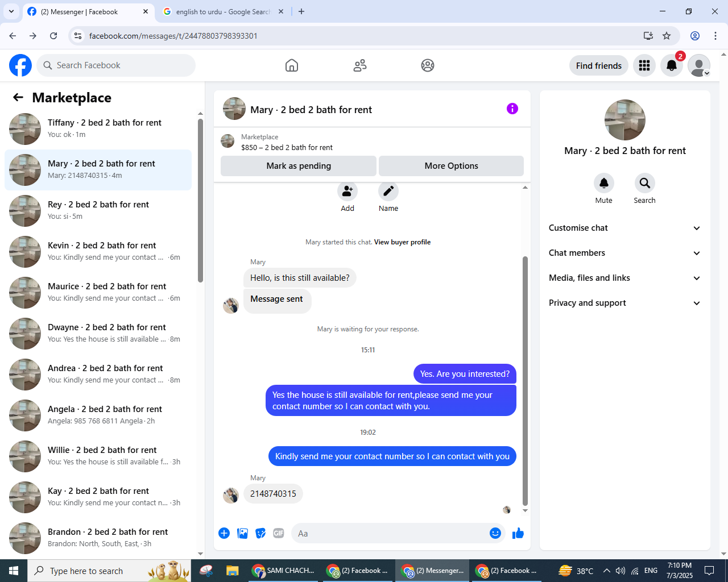Open the volume speaker tray icon

[x=621, y=571]
